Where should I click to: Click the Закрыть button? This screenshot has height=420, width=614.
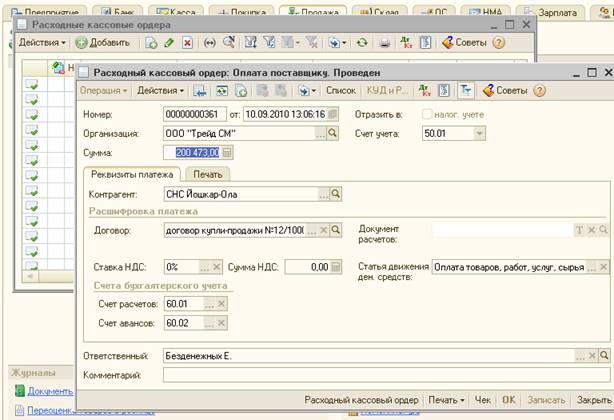tap(593, 400)
